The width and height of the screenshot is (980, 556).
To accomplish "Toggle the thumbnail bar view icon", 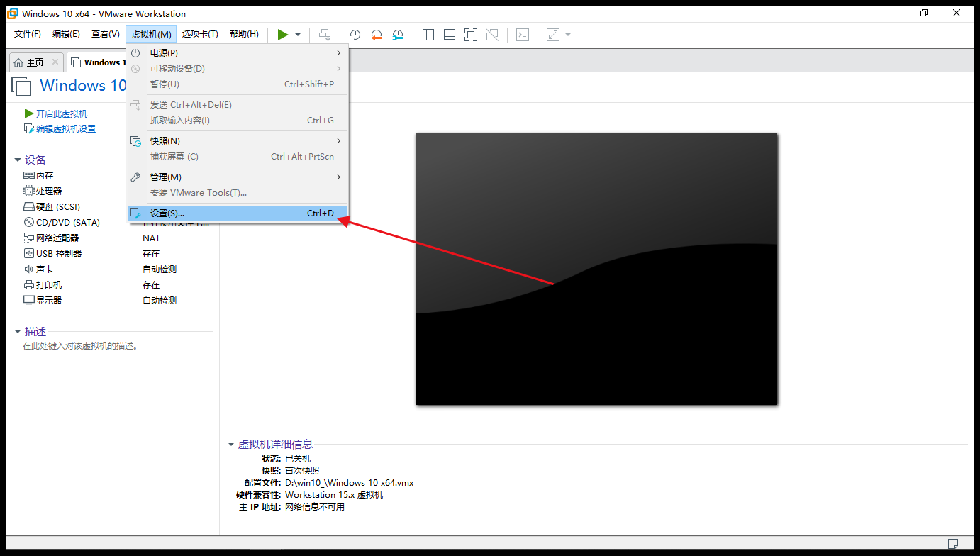I will click(x=450, y=35).
